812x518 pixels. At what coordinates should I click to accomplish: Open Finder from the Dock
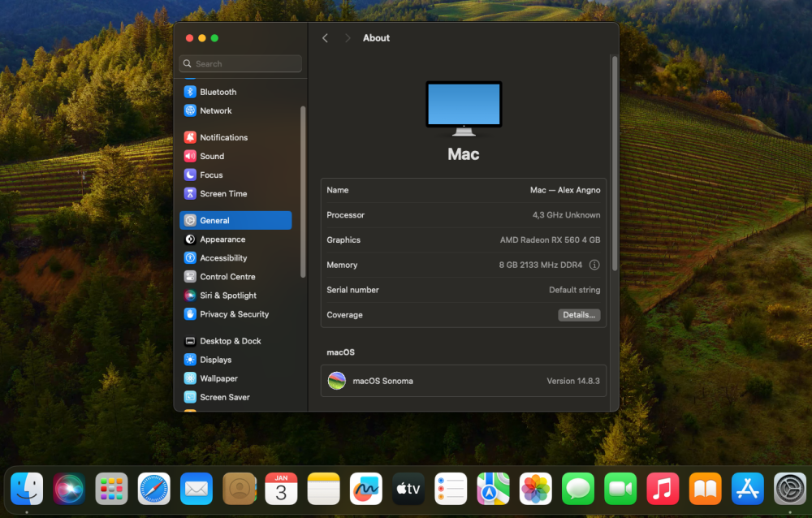pos(27,489)
